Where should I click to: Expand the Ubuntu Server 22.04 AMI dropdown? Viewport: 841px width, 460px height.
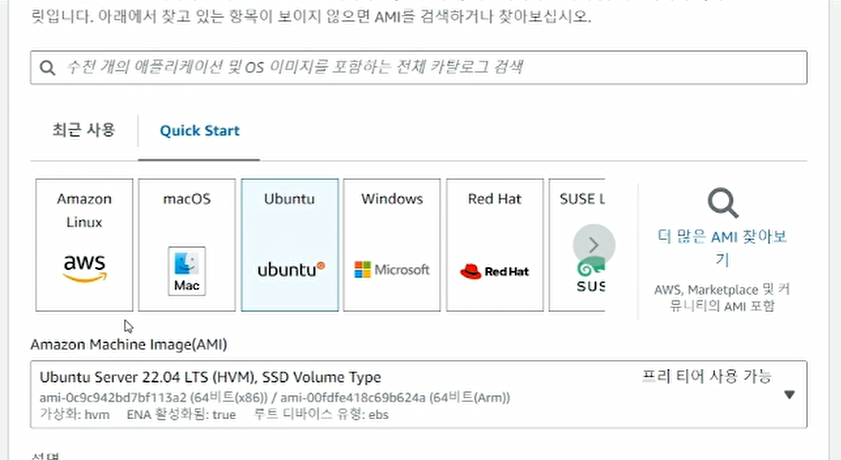[418, 395]
